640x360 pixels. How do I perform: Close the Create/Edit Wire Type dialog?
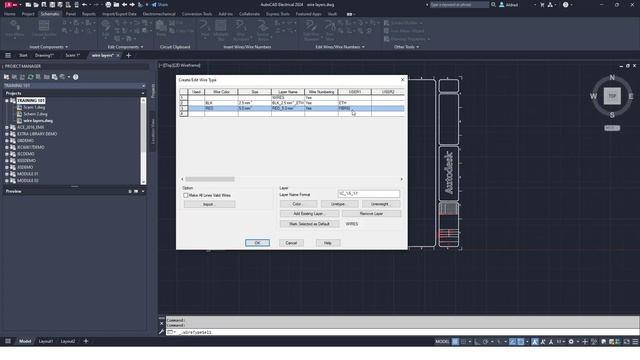tap(402, 80)
